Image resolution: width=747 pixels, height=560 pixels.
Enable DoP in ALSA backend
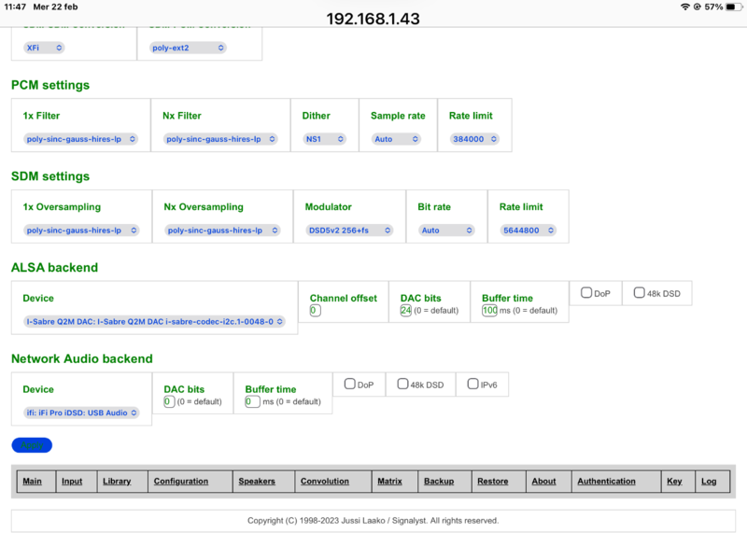586,293
